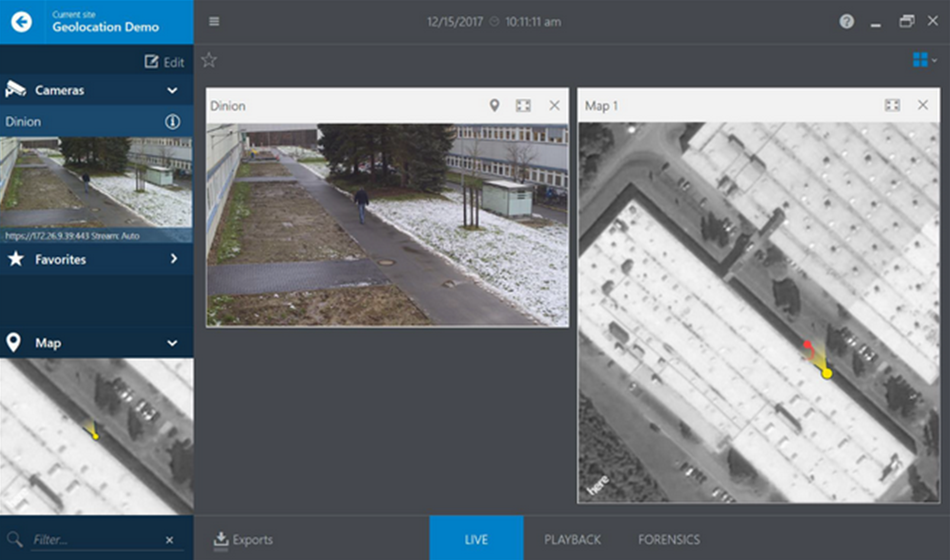
Task: Collapse the Cameras section
Action: [x=171, y=90]
